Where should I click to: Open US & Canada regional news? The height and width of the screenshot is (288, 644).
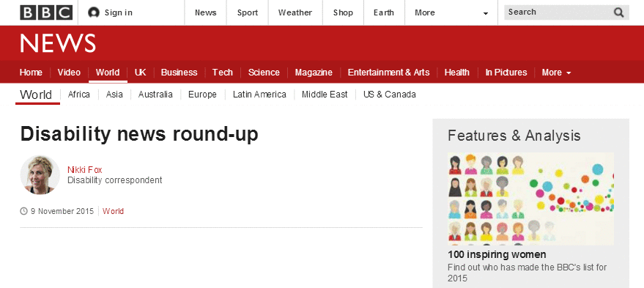click(x=389, y=95)
